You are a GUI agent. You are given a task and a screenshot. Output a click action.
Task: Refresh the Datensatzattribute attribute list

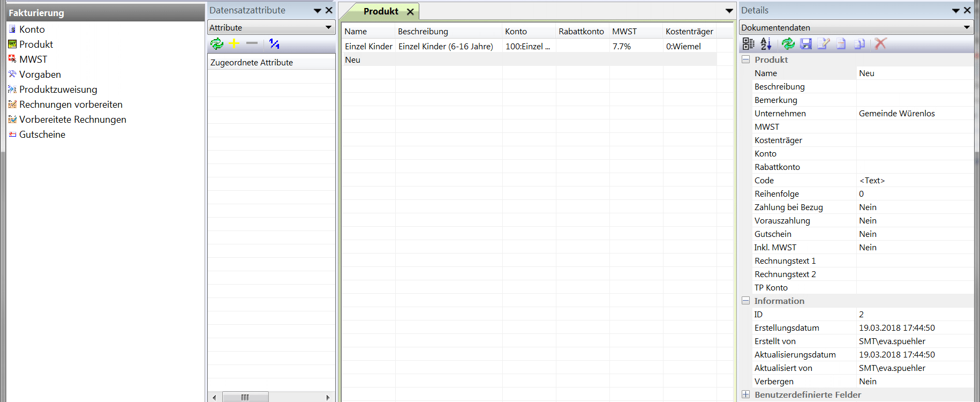coord(217,43)
